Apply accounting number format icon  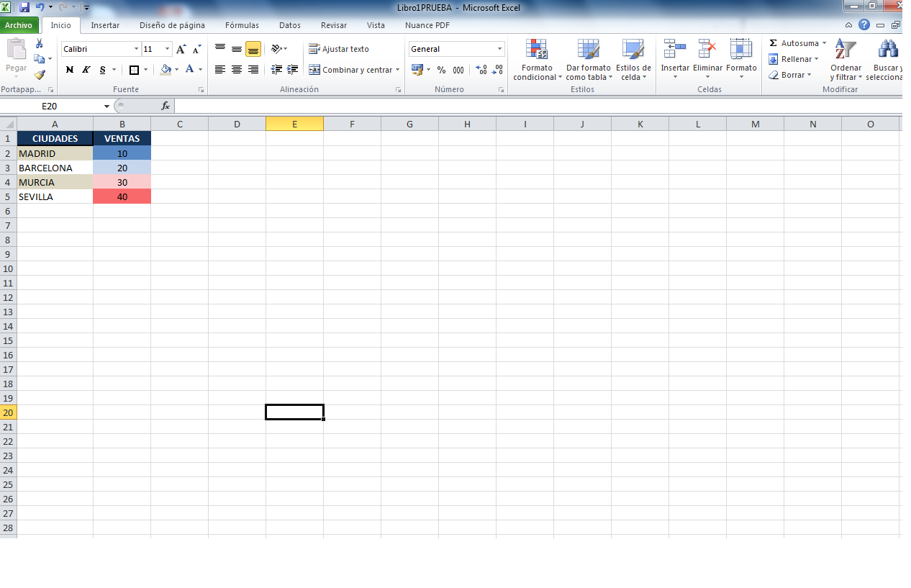click(x=417, y=70)
